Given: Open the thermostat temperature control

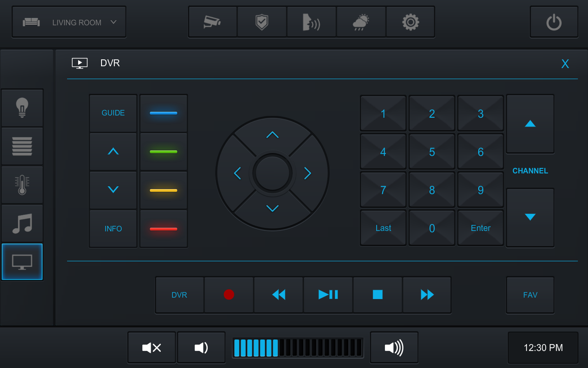Looking at the screenshot, I should pyautogui.click(x=22, y=185).
